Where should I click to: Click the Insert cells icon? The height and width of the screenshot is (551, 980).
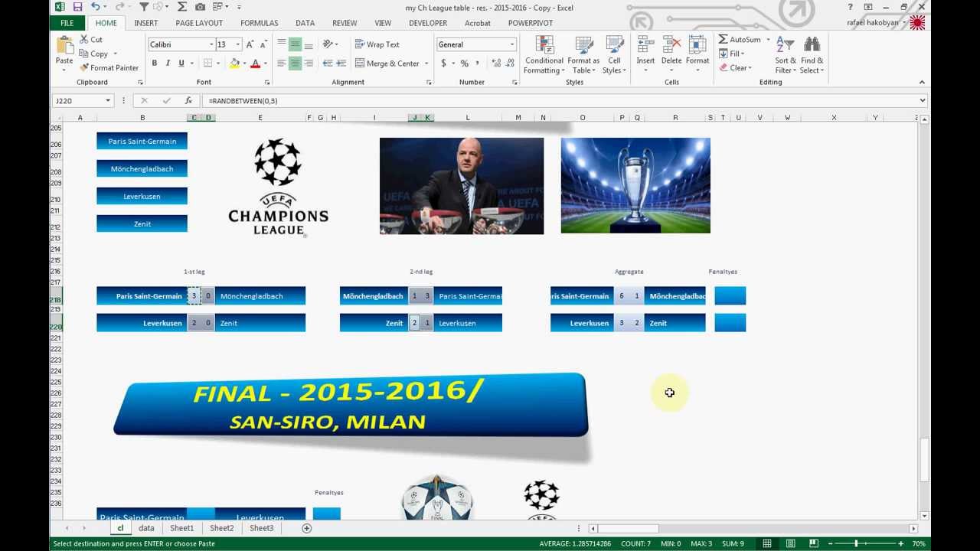[x=645, y=44]
